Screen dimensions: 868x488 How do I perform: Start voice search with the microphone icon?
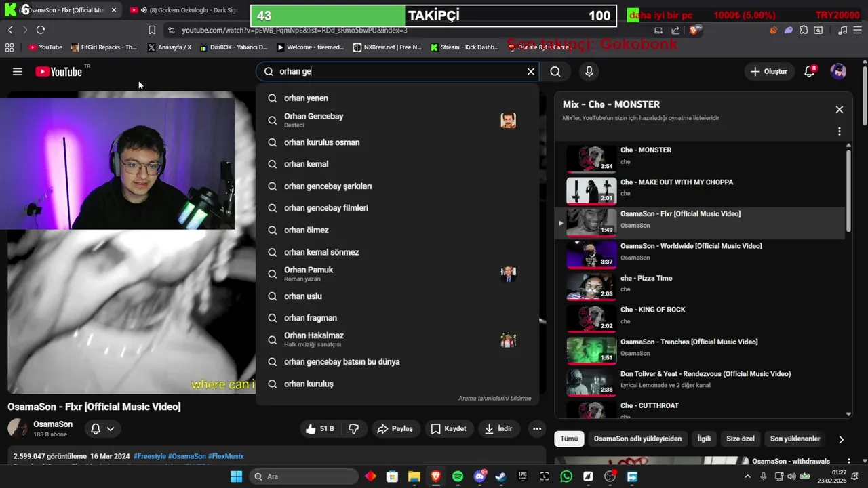tap(589, 71)
